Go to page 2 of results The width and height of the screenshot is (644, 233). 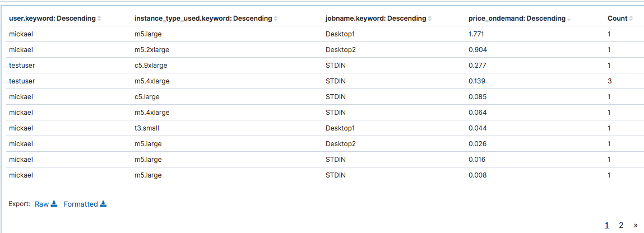coord(621,225)
